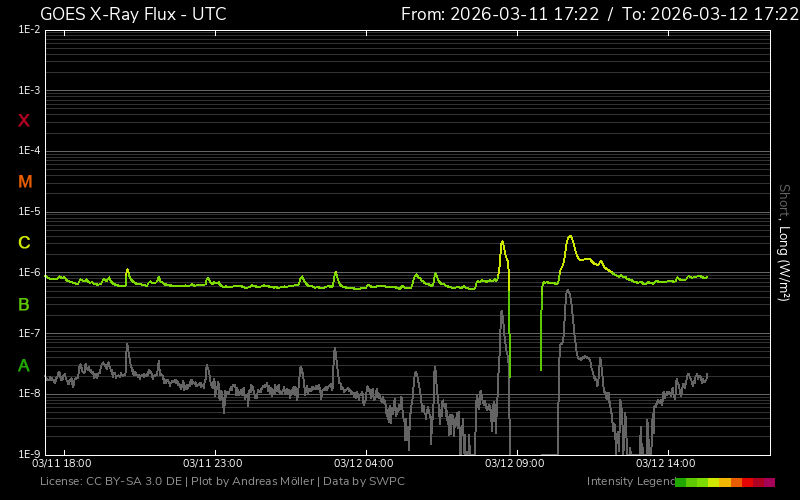Click the dark green intensity legend swatch

click(x=681, y=482)
